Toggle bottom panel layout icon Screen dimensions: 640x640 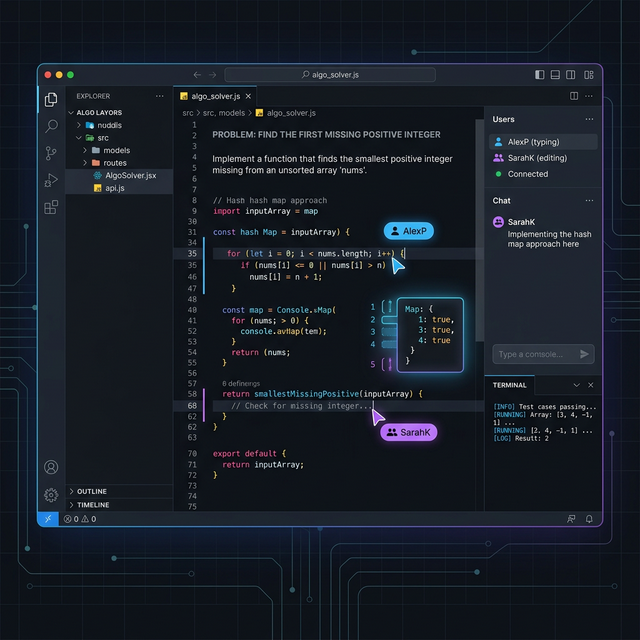point(555,75)
